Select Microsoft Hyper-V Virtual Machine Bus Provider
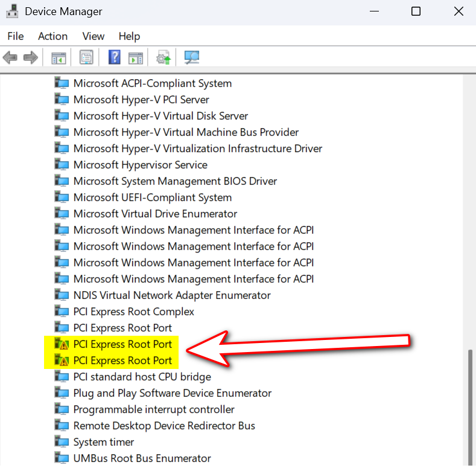The image size is (476, 468). click(x=186, y=132)
